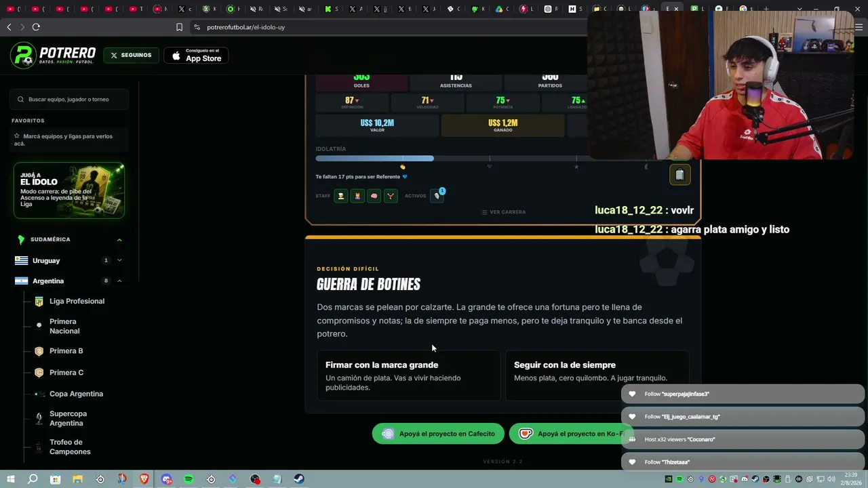This screenshot has width=868, height=488.
Task: Click the 87 Definición attribute
Action: point(352,102)
